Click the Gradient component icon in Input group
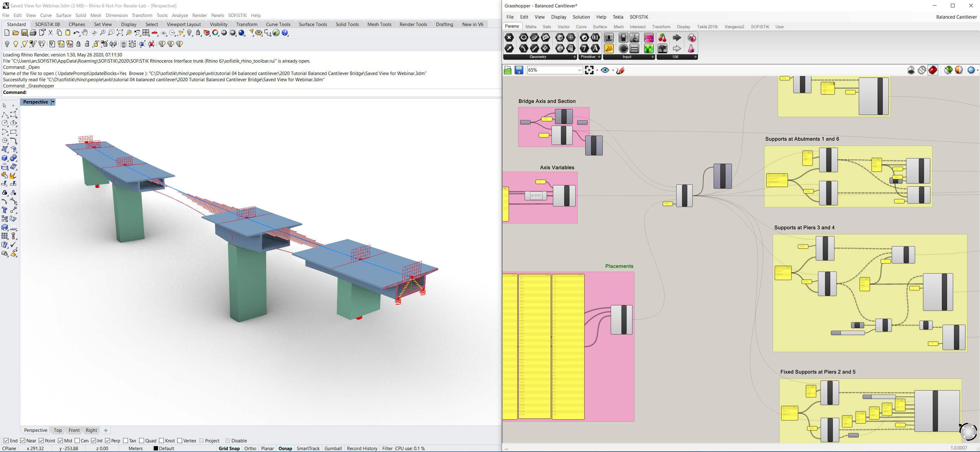 (649, 38)
